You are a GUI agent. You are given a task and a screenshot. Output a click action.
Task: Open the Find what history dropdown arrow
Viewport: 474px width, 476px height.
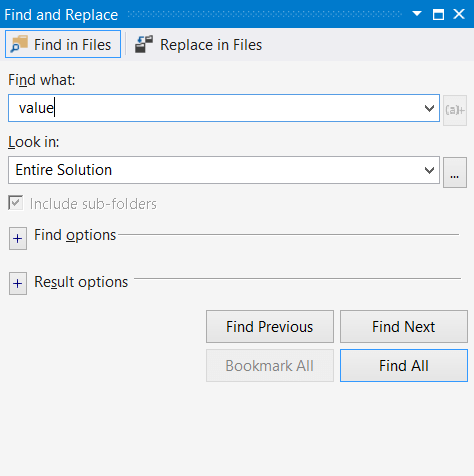tap(429, 108)
